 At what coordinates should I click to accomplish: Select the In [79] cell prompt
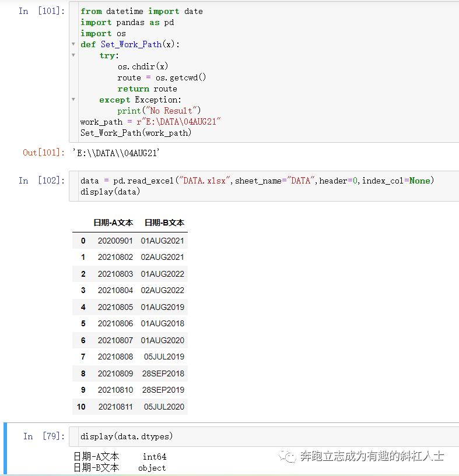click(x=44, y=436)
